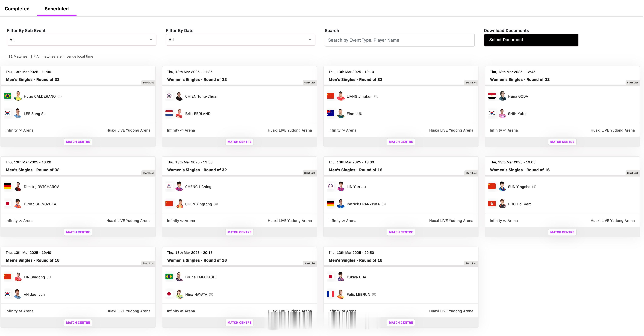
Task: Click MATCH CENTRE for LIN Shidong vs AN Jaehyun
Action: (x=77, y=322)
